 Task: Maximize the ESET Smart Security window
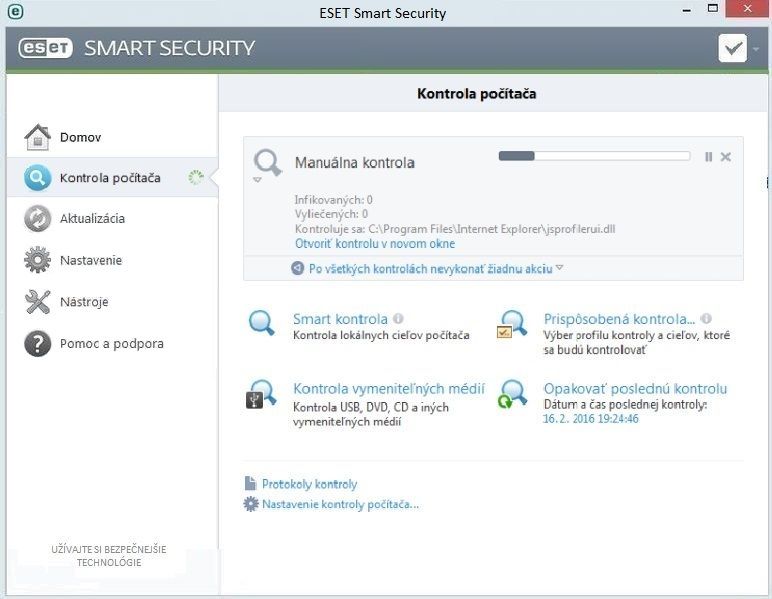[712, 9]
